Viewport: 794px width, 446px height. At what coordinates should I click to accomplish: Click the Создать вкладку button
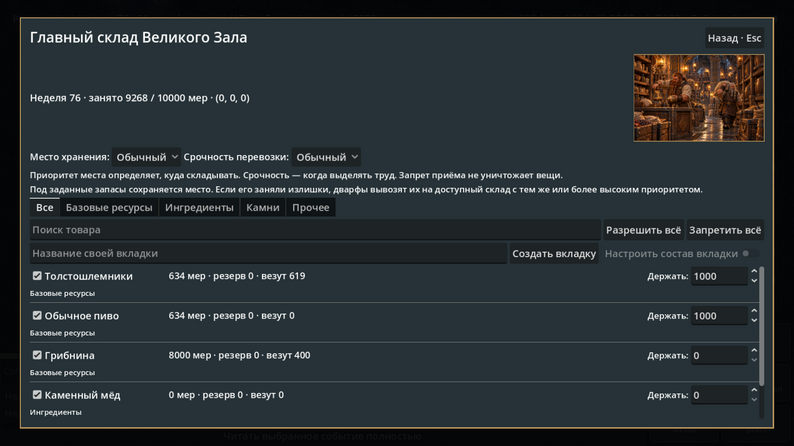pos(553,254)
